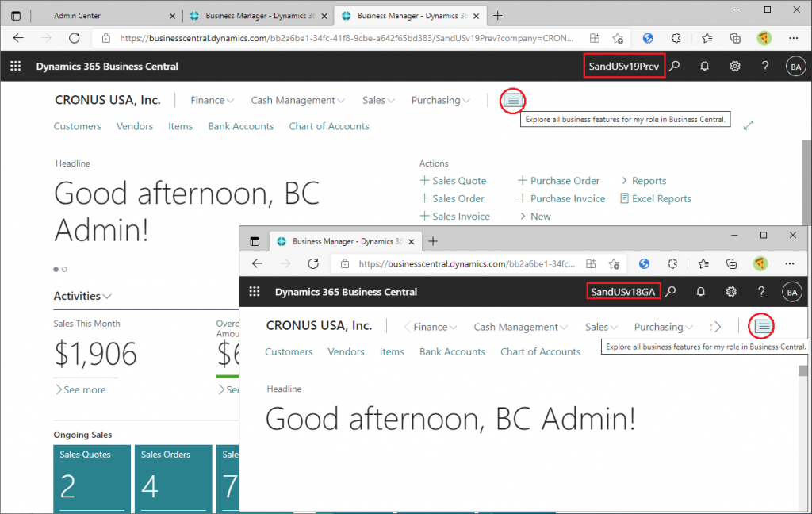Open Bank Accounts in back window
812x514 pixels.
[241, 126]
